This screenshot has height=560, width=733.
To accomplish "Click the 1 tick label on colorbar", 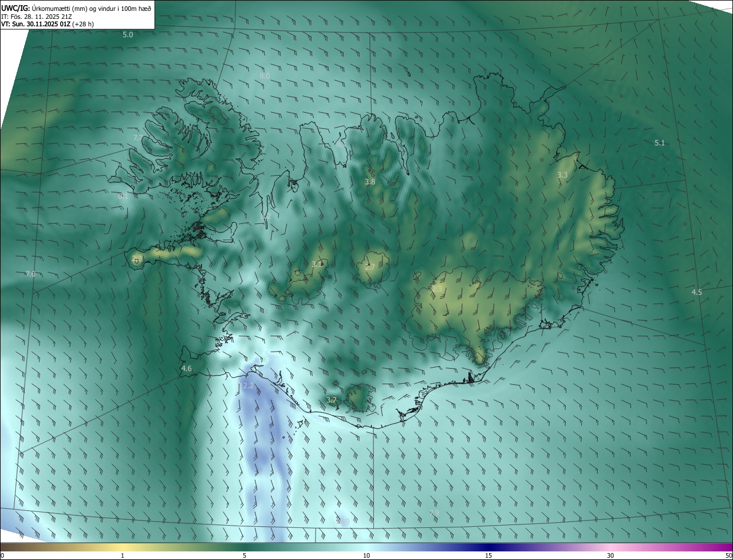I will (x=123, y=555).
